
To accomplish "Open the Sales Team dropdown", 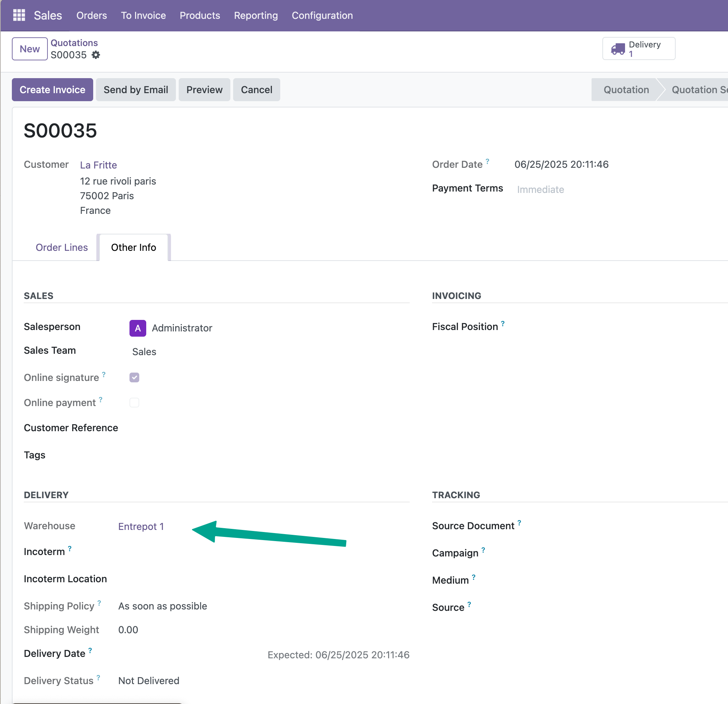I will (x=144, y=352).
